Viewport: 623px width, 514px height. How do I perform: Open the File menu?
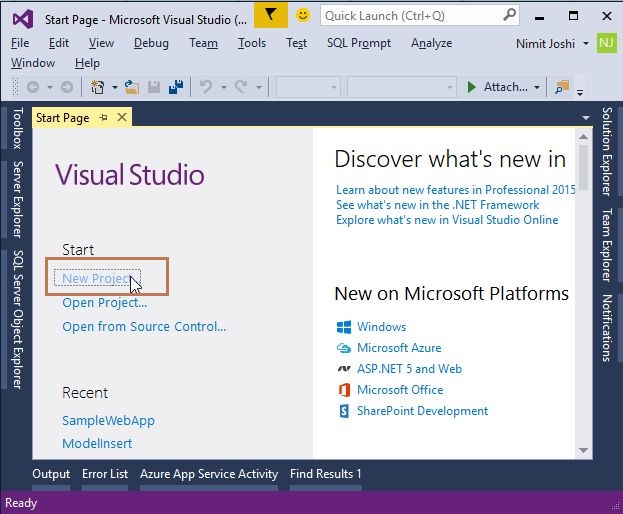click(x=20, y=43)
